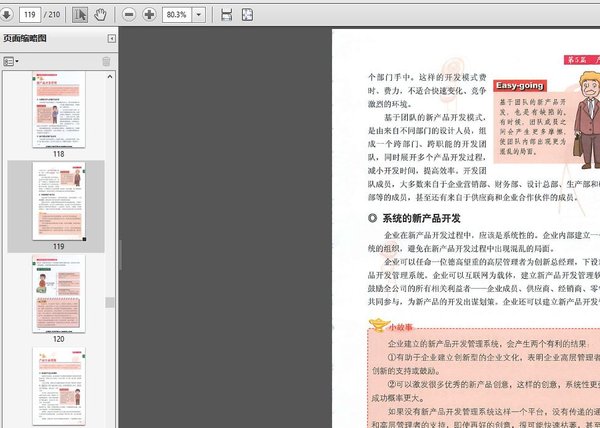Select the Hand pan tool
Screen dimensions: 600x428
pos(100,15)
